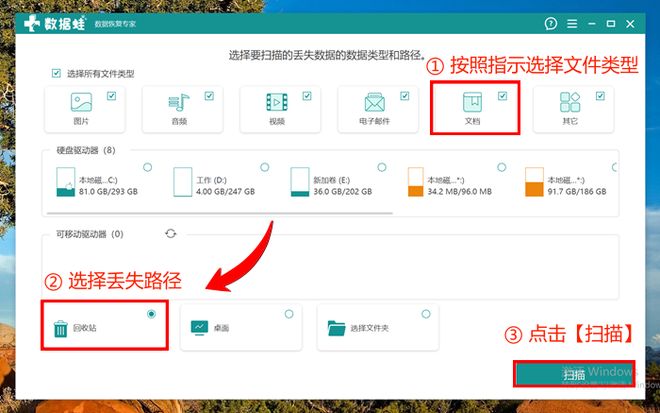Screen dimensions: 660x413
Task: Select the 新加卷 (E:) drive radio button
Action: coord(381,167)
